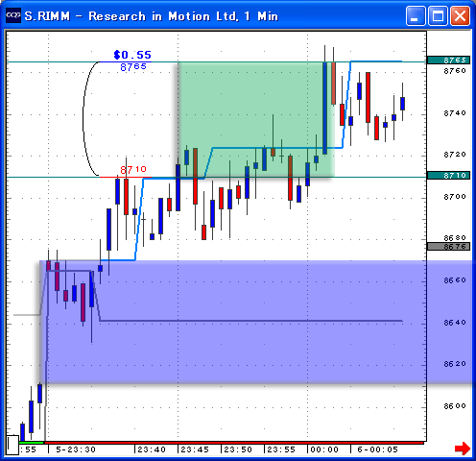
Task: Click the black measurement arc bracket
Action: [90, 119]
